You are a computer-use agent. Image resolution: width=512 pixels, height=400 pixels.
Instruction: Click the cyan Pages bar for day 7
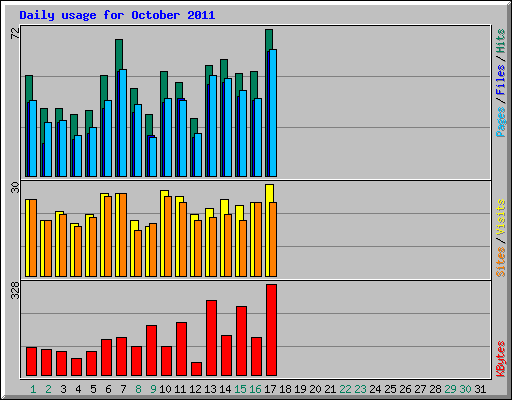[123, 123]
